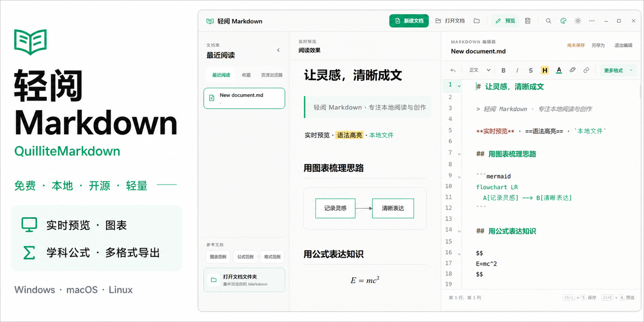Switch to the 最近阅读 tab
Screen dimensions: 644x322
221,75
